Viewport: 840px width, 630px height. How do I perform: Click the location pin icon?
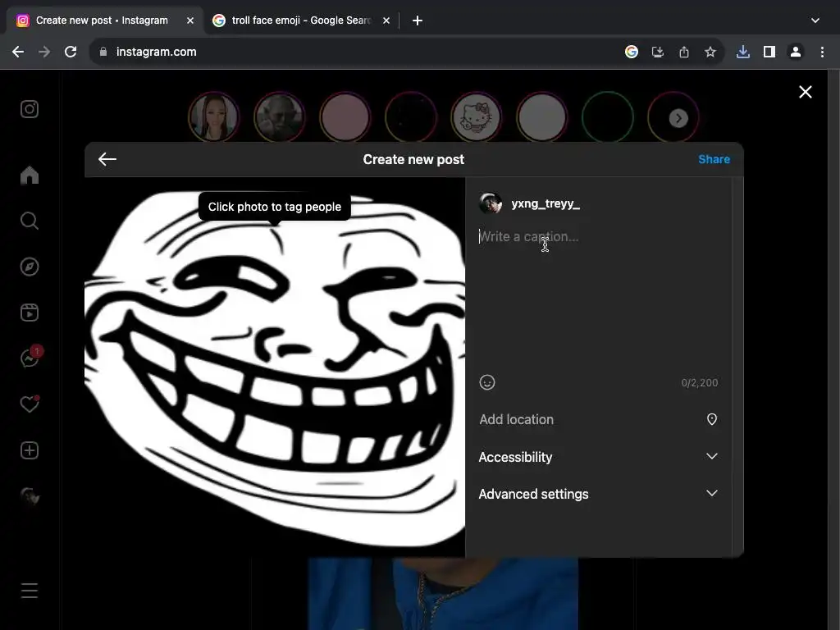712,419
